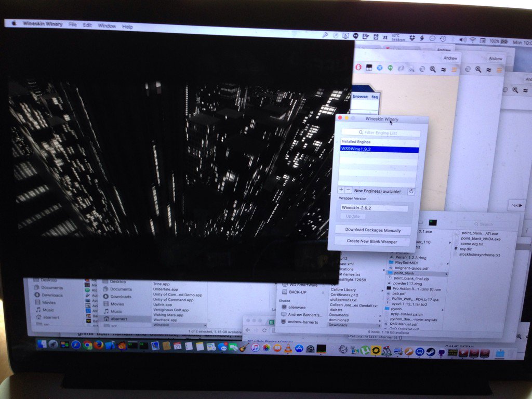Open the Time Machine menu bar icon
532x399 pixels.
443,39
